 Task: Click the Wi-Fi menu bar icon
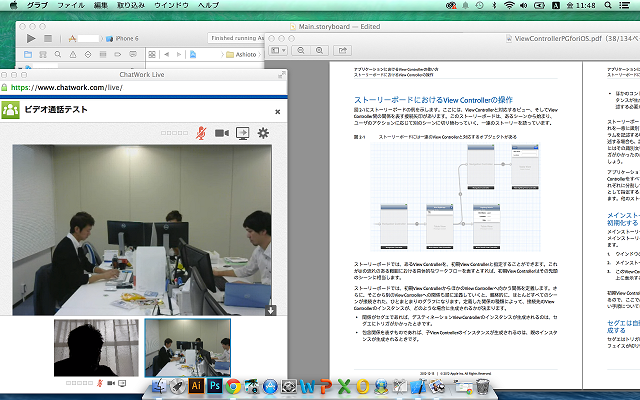click(509, 5)
